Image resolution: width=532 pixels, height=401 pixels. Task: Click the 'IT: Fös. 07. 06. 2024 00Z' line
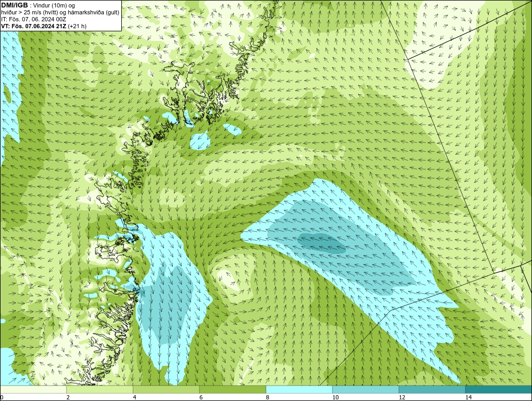34,19
